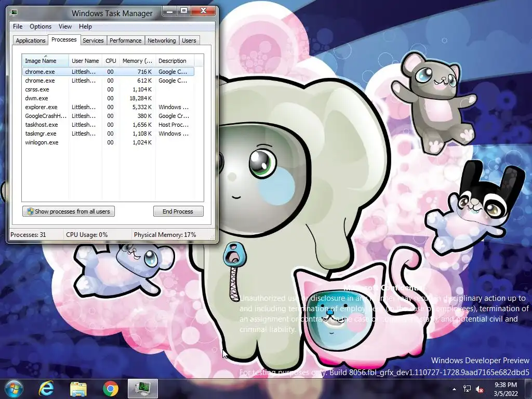This screenshot has height=399, width=532.
Task: Open the Help menu
Action: pyautogui.click(x=85, y=26)
